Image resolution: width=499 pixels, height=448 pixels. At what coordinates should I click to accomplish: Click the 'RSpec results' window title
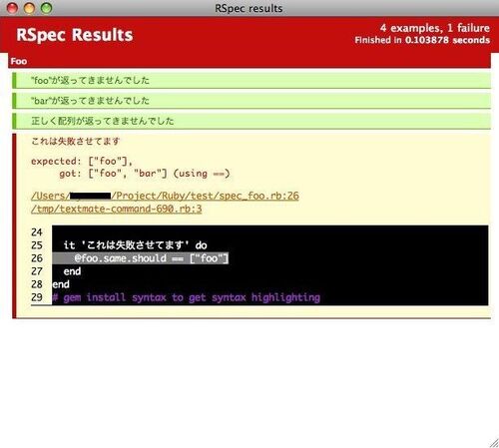(249, 8)
